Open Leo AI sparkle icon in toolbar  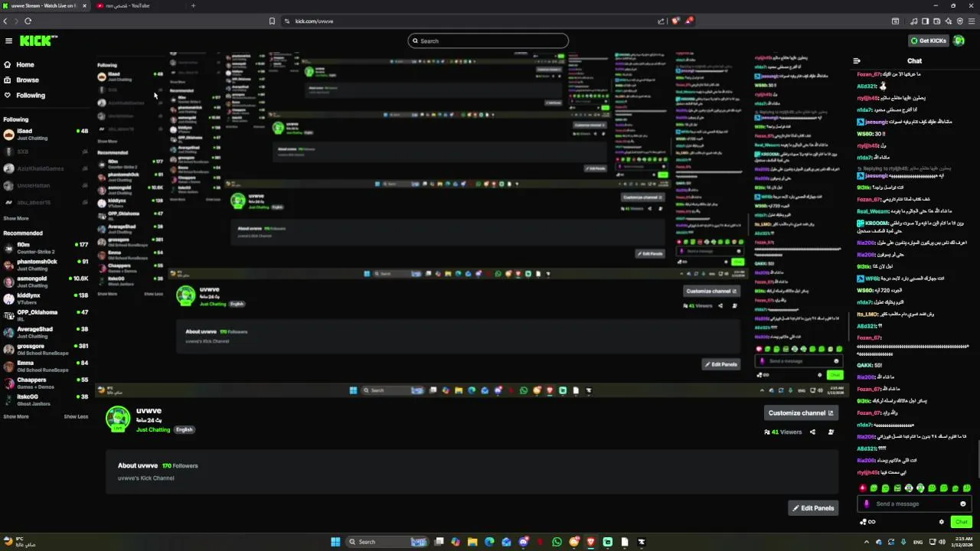[x=948, y=21]
